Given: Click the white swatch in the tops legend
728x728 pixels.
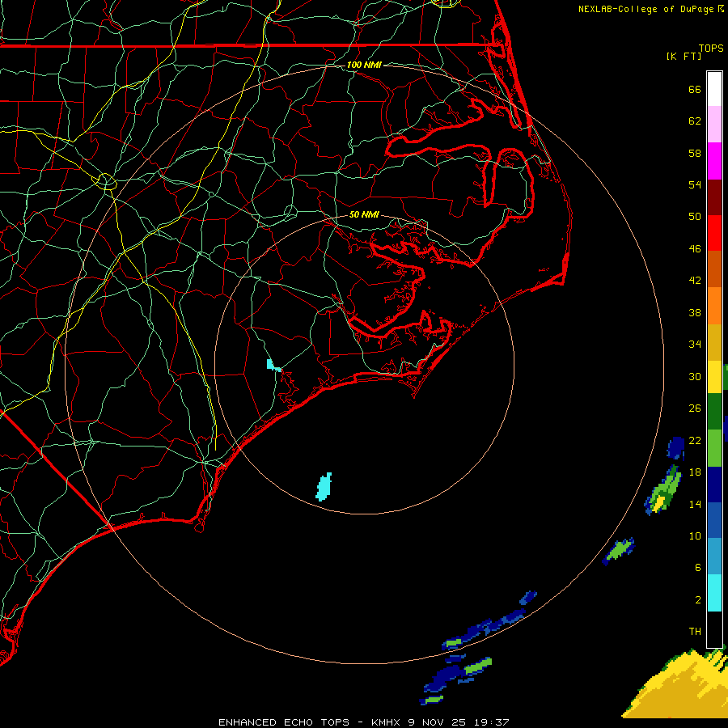Looking at the screenshot, I should tap(714, 89).
